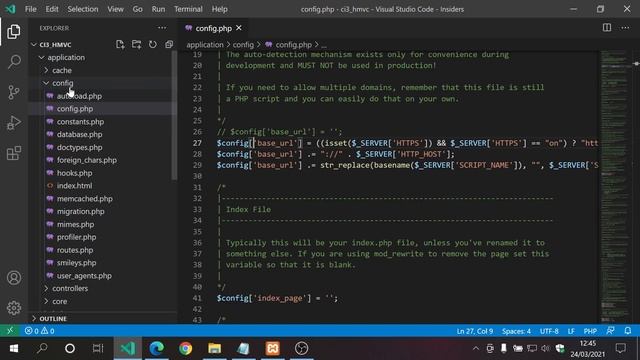
Task: Open the Go menu
Action: pyautogui.click(x=138, y=9)
